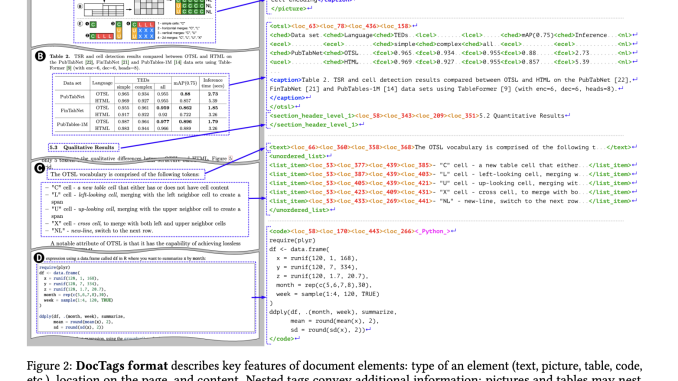Click 'ddply(df, .(month, week), summarize,' in right panel
678x381 pixels.
pos(333,312)
